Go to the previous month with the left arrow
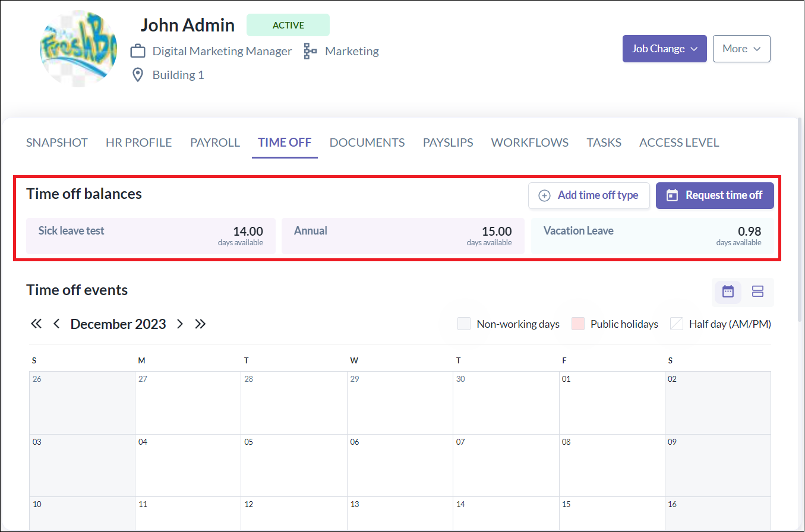This screenshot has width=805, height=532. (x=56, y=324)
